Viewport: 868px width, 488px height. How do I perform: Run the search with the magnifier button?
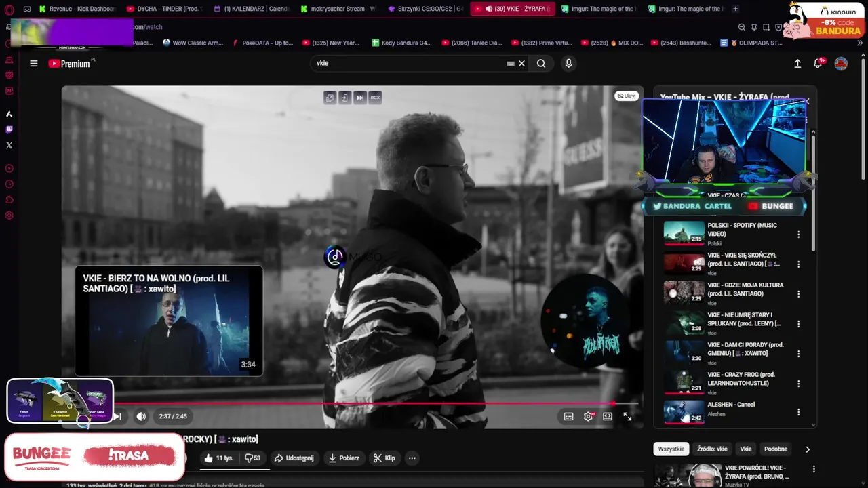(x=541, y=63)
